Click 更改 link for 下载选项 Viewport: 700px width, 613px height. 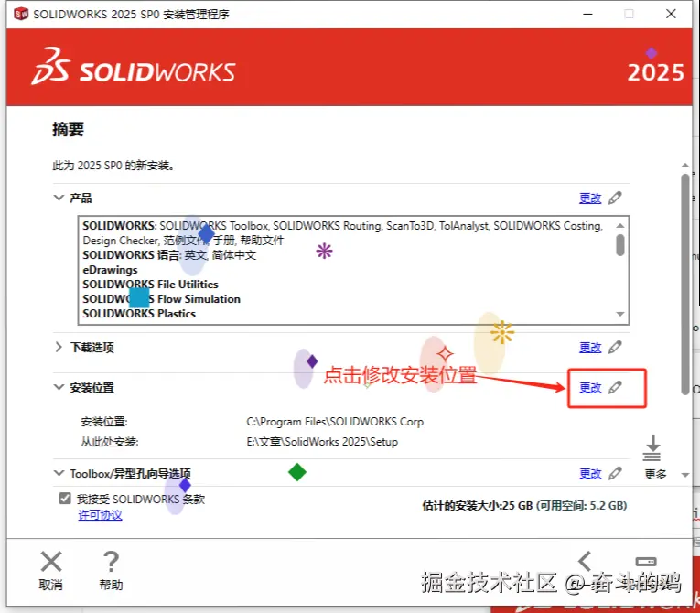pos(590,347)
